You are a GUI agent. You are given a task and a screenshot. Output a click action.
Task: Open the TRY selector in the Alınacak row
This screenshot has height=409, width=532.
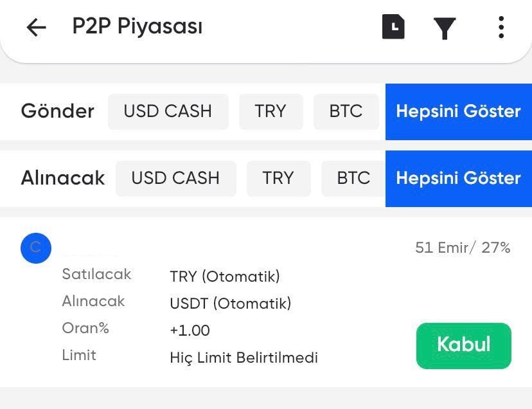[x=278, y=178]
